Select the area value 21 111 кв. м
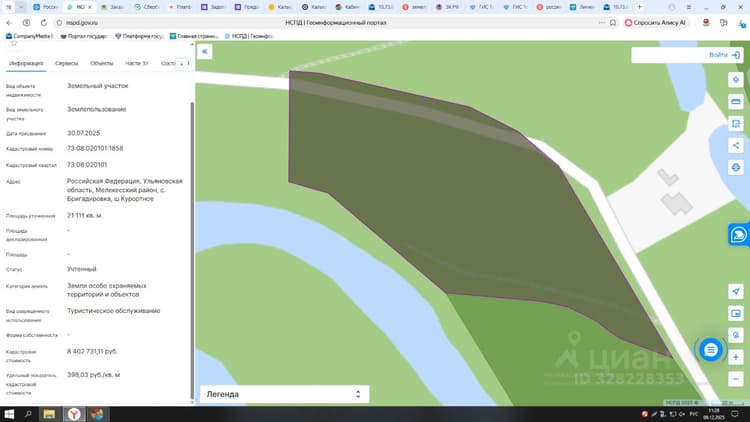The image size is (750, 422). [x=84, y=215]
